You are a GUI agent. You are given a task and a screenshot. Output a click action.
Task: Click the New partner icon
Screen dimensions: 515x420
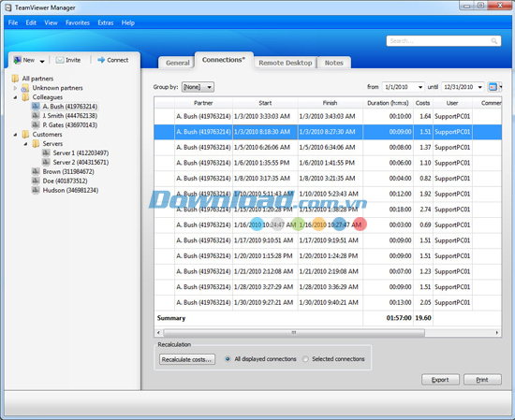(17, 60)
